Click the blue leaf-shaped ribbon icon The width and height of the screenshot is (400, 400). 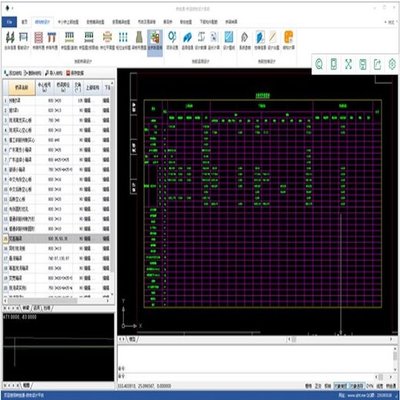pos(187,37)
